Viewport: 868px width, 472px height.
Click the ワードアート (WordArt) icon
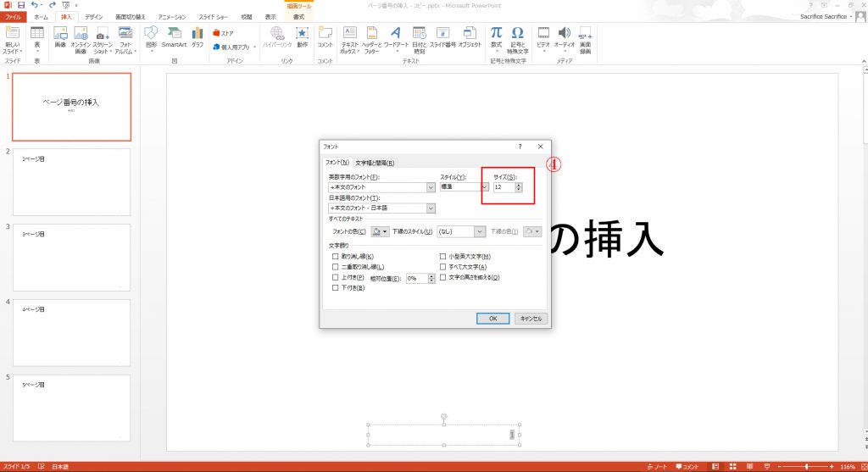[x=395, y=34]
